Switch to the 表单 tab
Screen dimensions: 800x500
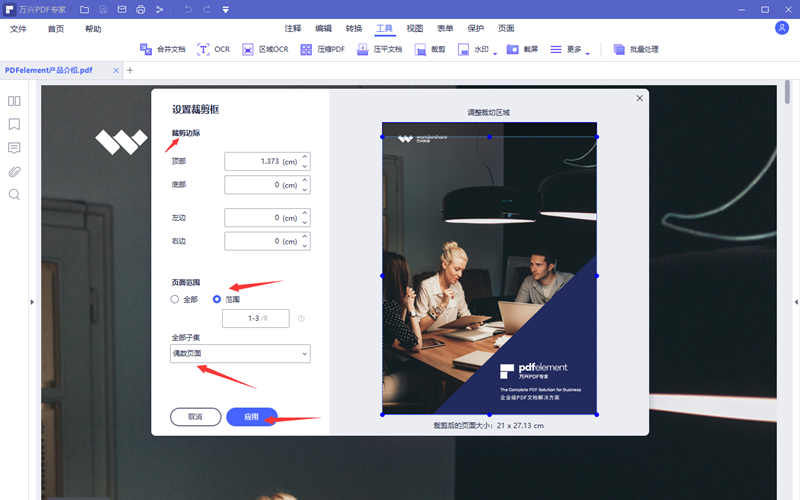(445, 29)
